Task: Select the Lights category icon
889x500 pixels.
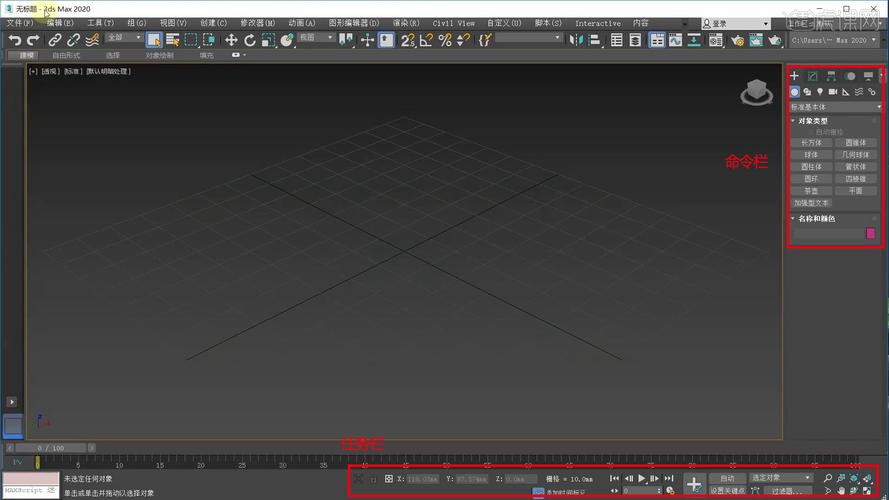Action: point(820,92)
